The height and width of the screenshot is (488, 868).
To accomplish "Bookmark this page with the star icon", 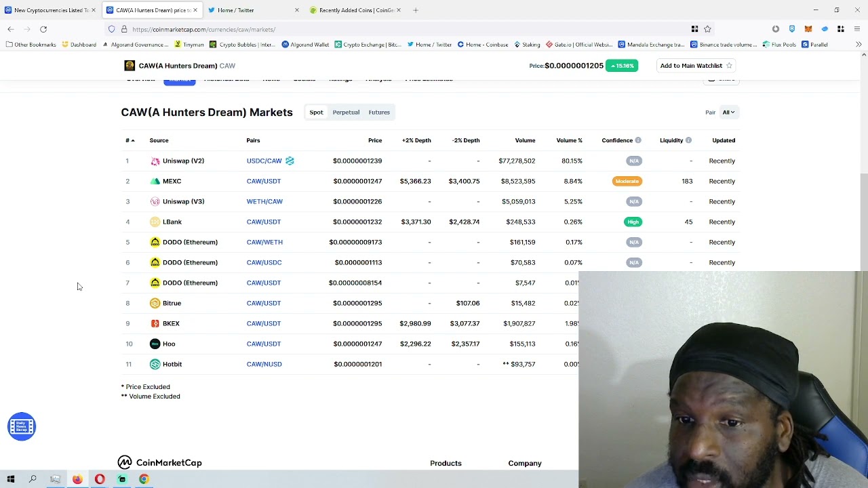I will pos(707,29).
